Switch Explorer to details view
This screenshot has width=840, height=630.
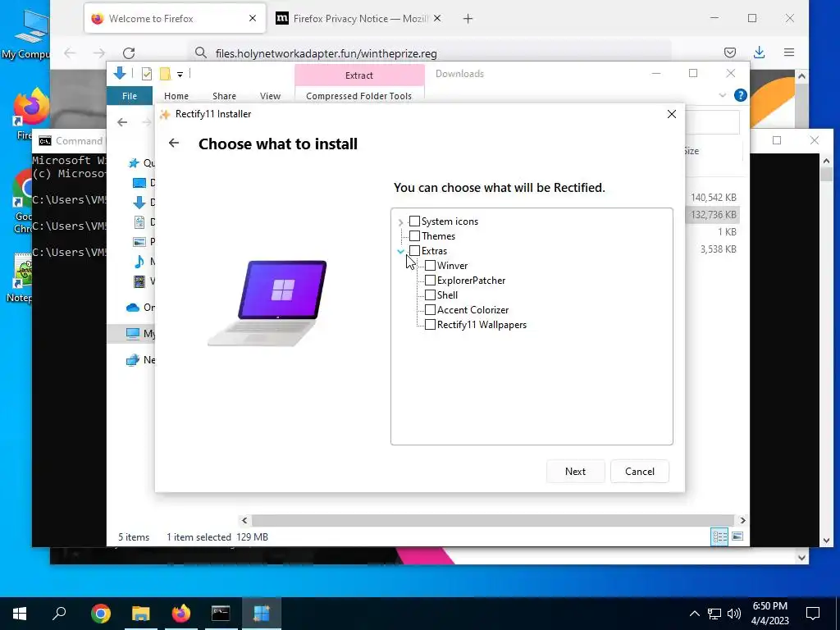coord(719,536)
